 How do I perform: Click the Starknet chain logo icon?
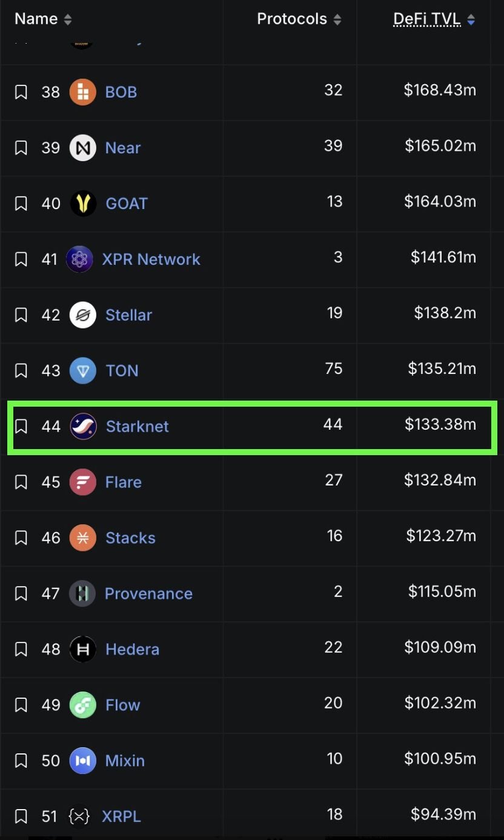(x=83, y=427)
